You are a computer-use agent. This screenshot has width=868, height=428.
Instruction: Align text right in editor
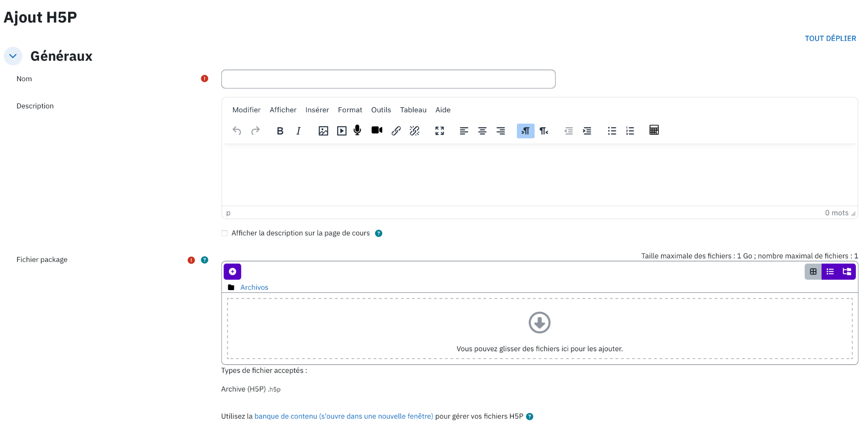pos(500,131)
